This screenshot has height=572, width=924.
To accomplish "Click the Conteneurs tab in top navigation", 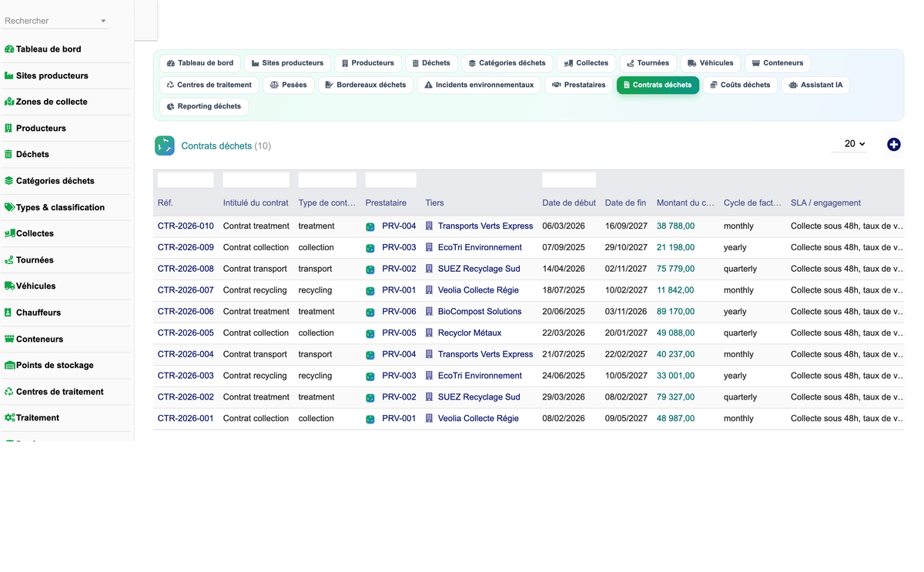I will pyautogui.click(x=778, y=63).
